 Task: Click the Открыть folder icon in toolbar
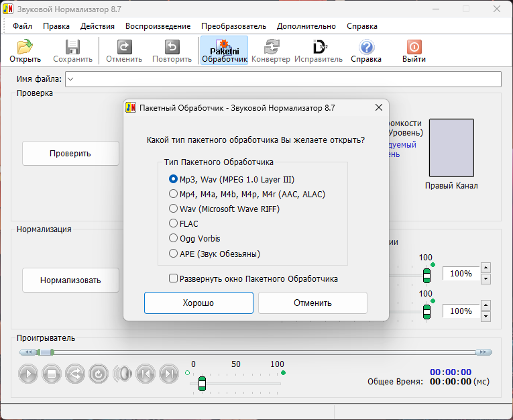tap(25, 47)
